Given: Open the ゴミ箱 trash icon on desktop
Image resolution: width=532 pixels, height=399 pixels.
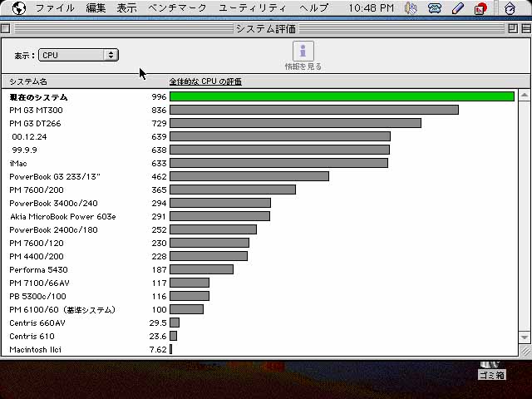Looking at the screenshot, I should point(491,370).
